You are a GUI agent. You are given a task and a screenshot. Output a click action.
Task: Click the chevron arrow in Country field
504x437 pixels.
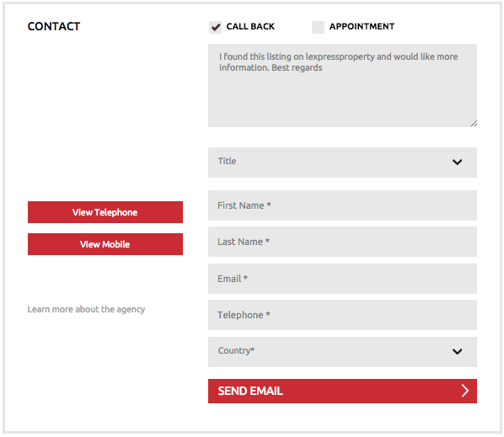457,352
